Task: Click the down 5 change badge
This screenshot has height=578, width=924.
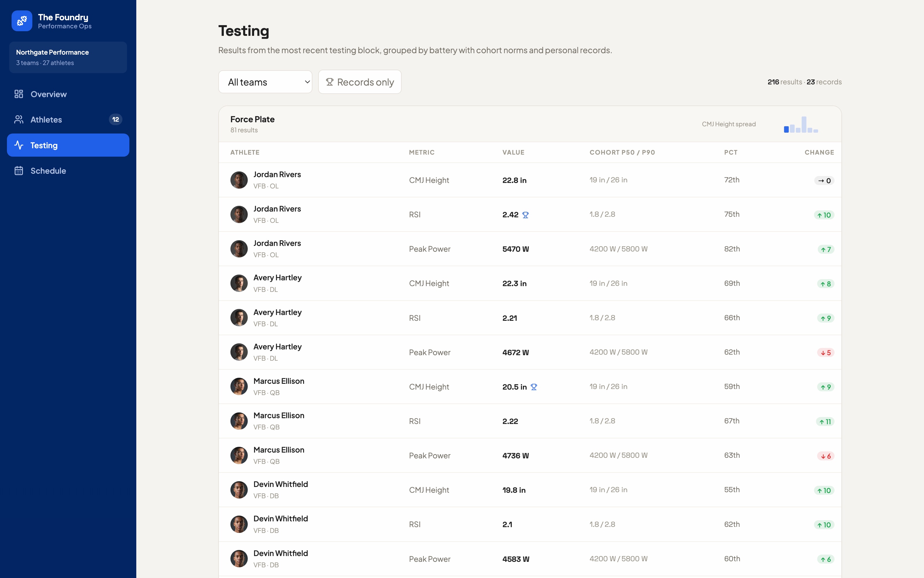Action: [x=826, y=353]
